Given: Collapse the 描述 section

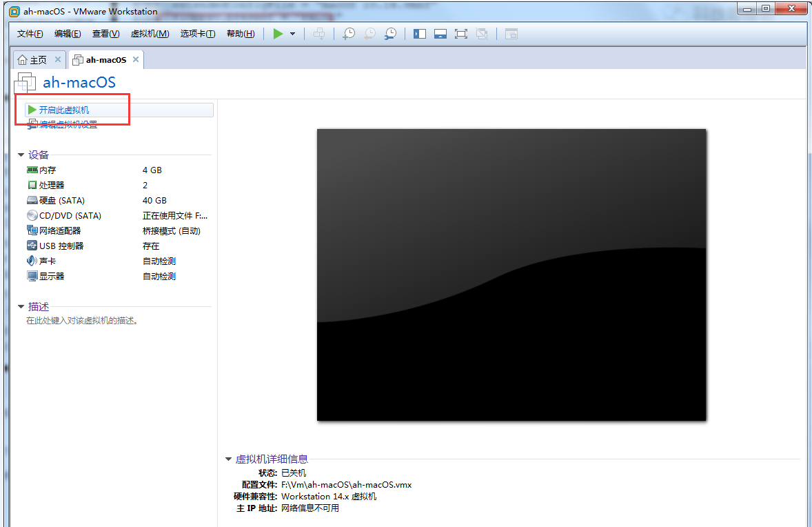Looking at the screenshot, I should pyautogui.click(x=21, y=307).
